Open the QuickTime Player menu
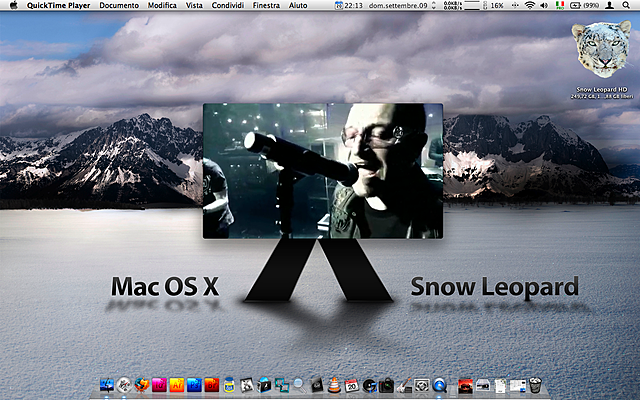640x400 pixels. [x=58, y=5]
